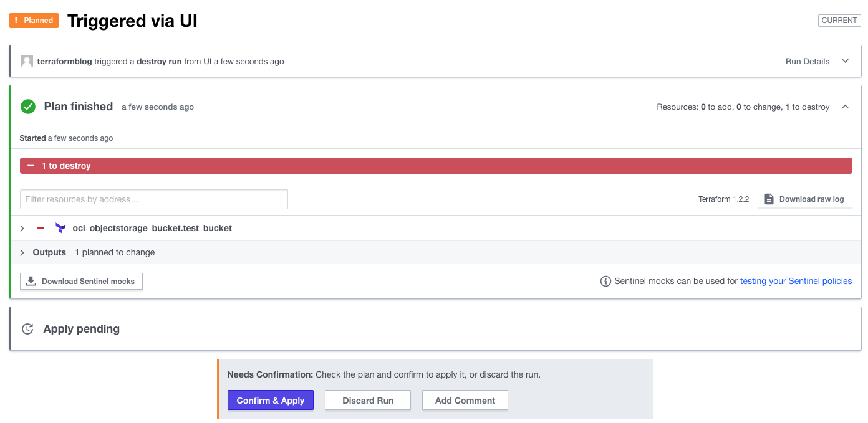Open the testing your Sentinel policies link

click(x=796, y=282)
